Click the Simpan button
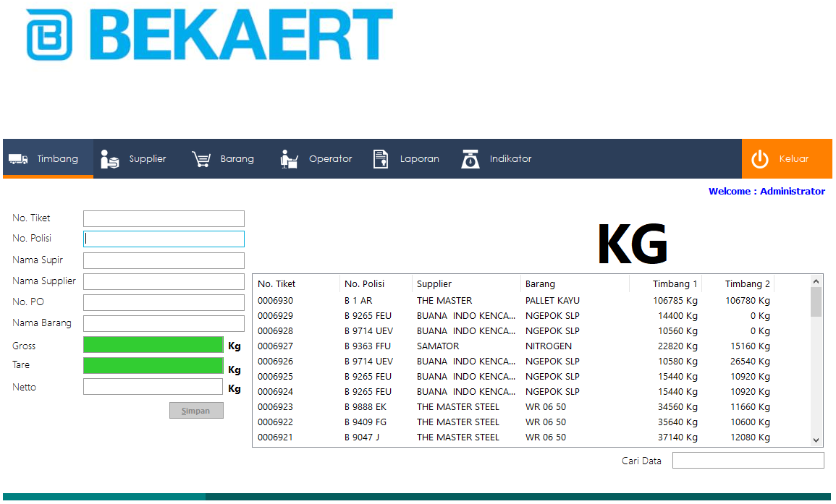Image resolution: width=836 pixels, height=504 pixels. click(x=196, y=410)
